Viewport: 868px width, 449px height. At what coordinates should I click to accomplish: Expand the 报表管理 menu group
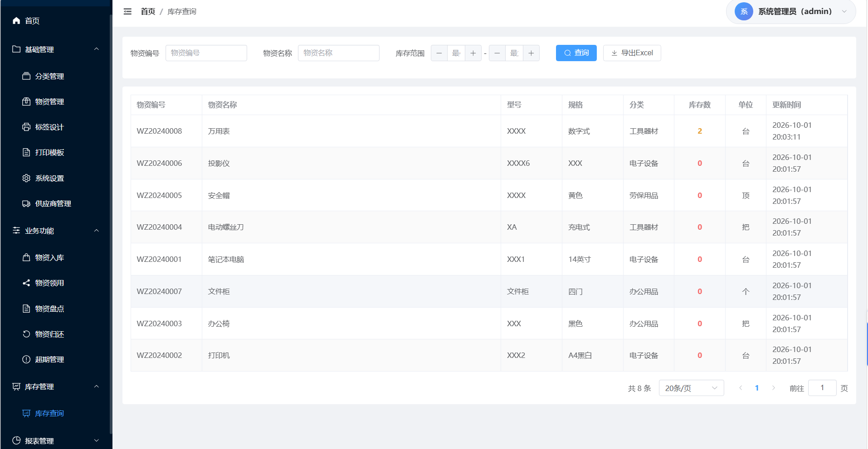pyautogui.click(x=96, y=440)
